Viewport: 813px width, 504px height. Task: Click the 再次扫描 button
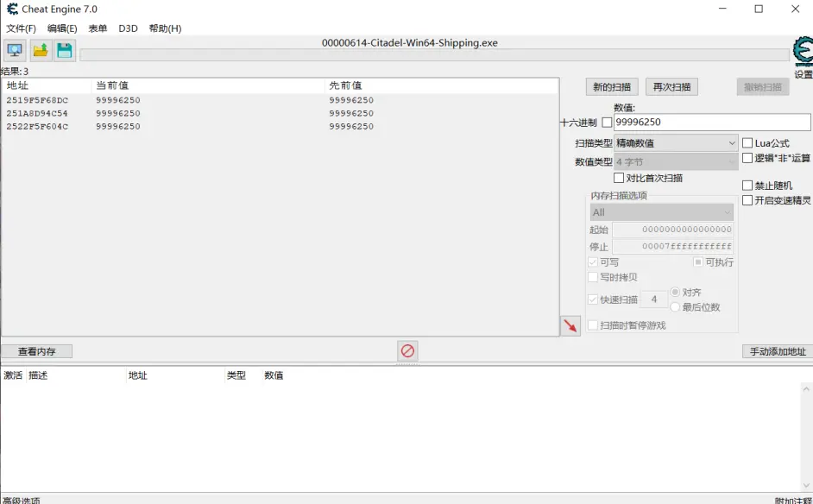point(671,87)
